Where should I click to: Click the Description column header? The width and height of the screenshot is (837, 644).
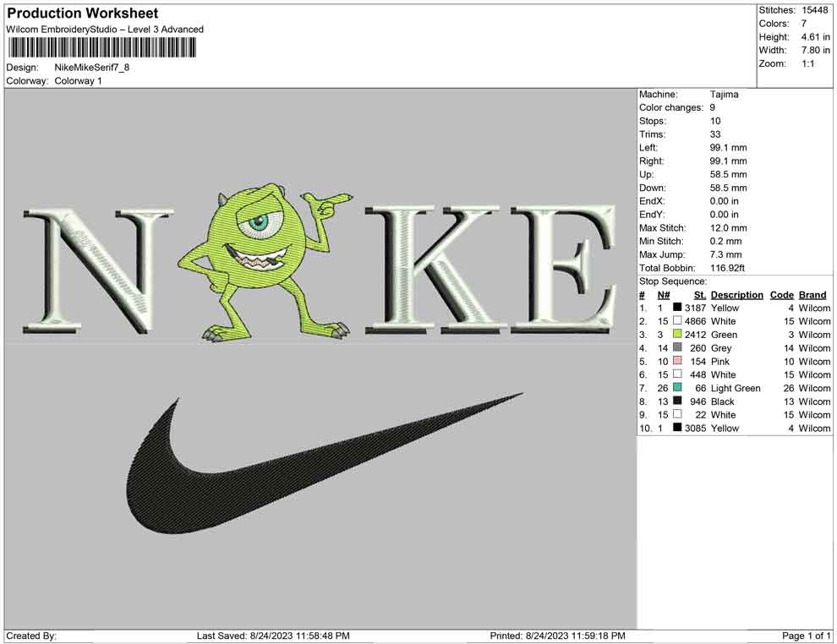[736, 294]
